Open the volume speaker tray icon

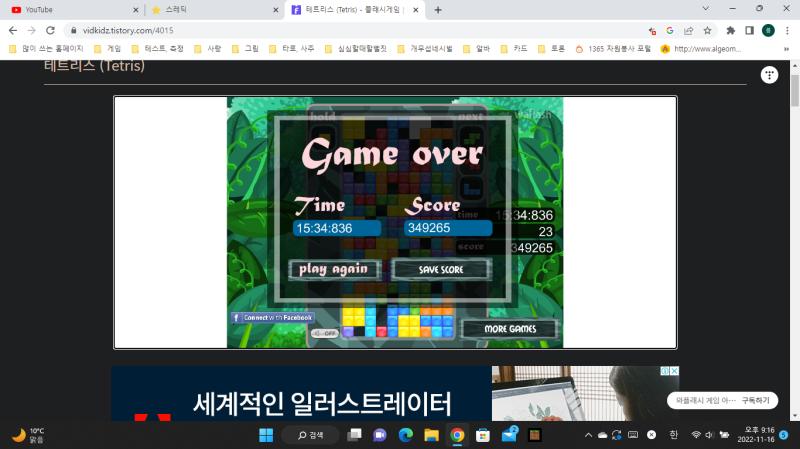(709, 435)
